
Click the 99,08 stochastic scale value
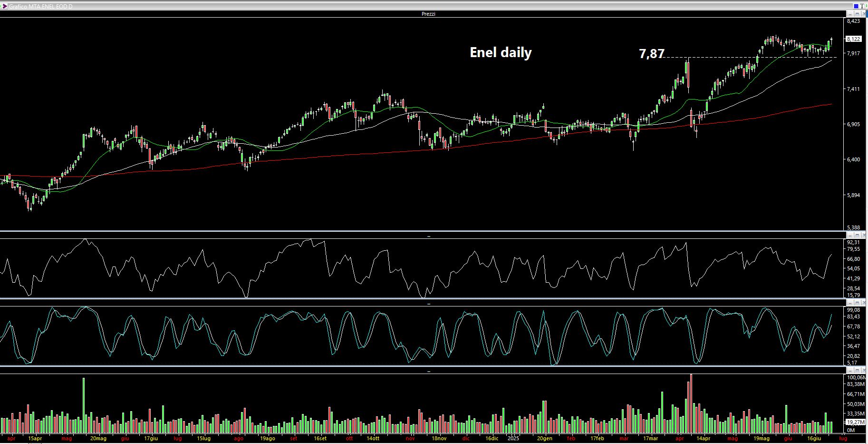point(853,310)
